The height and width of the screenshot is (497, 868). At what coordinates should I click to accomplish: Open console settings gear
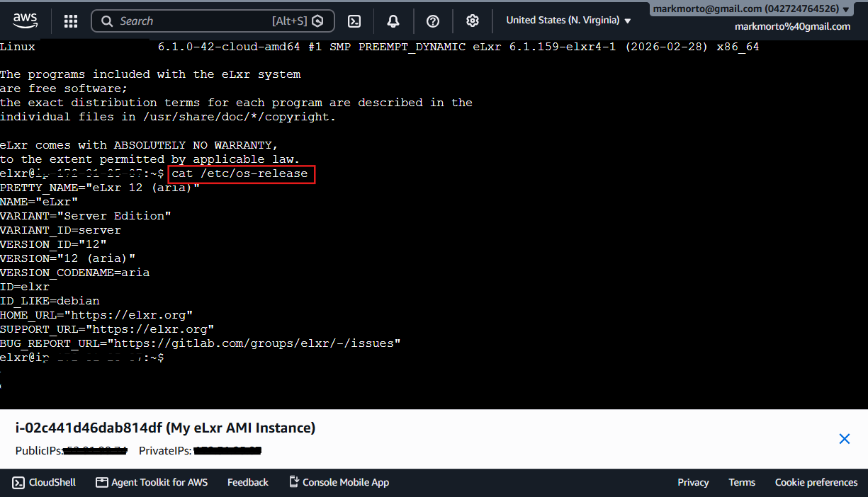pos(473,21)
